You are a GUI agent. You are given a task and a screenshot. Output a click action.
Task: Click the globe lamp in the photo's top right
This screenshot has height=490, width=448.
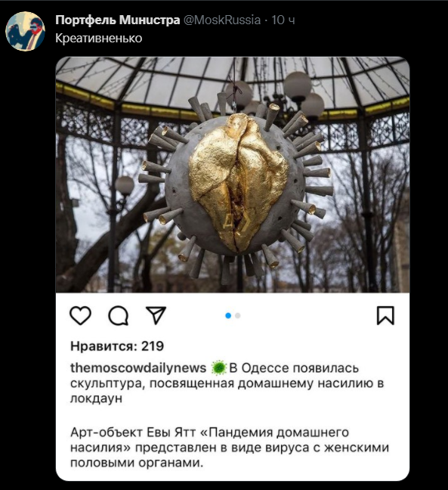click(298, 84)
